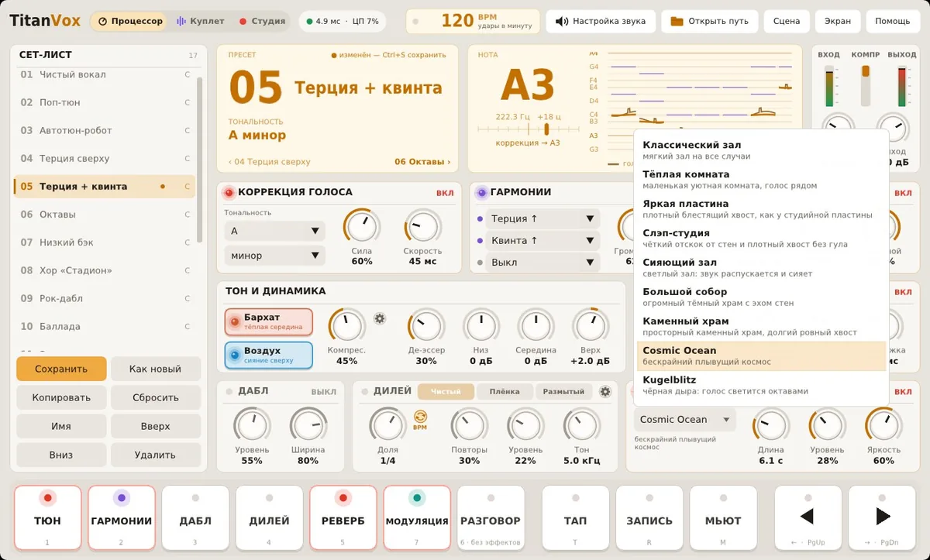Click the Коррекция голоса power indicator

[229, 193]
